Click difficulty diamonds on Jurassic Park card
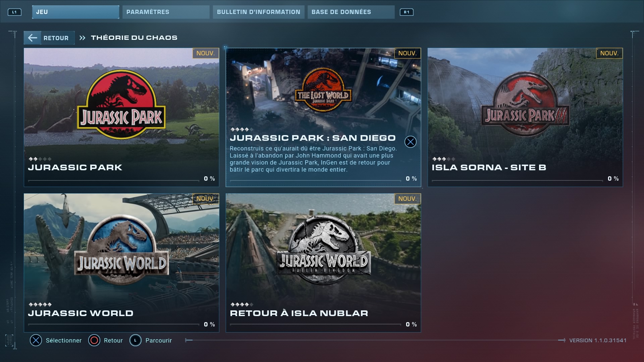 (40, 159)
